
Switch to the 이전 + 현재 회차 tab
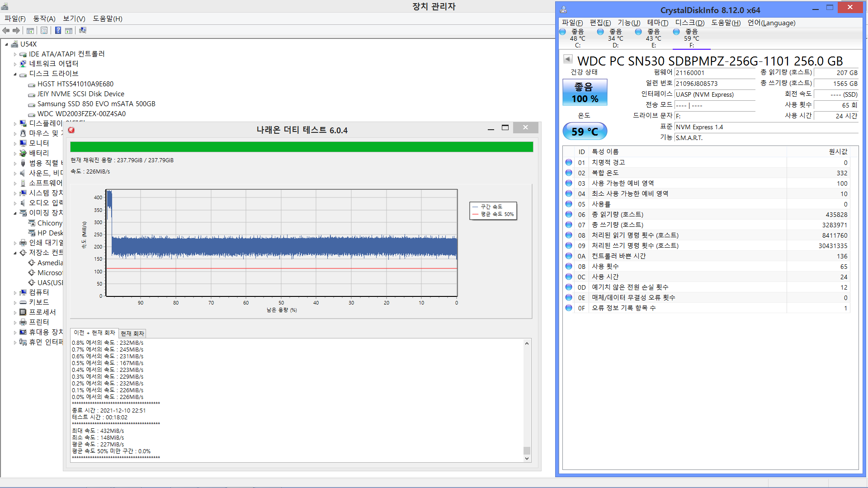(94, 333)
